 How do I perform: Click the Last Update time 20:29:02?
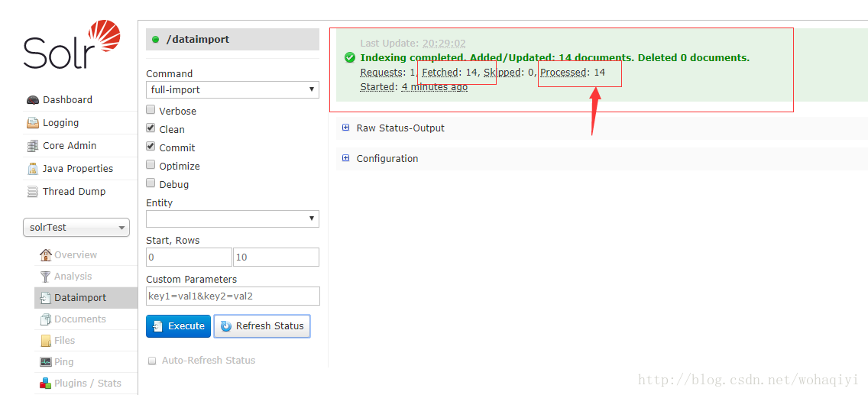coord(445,43)
